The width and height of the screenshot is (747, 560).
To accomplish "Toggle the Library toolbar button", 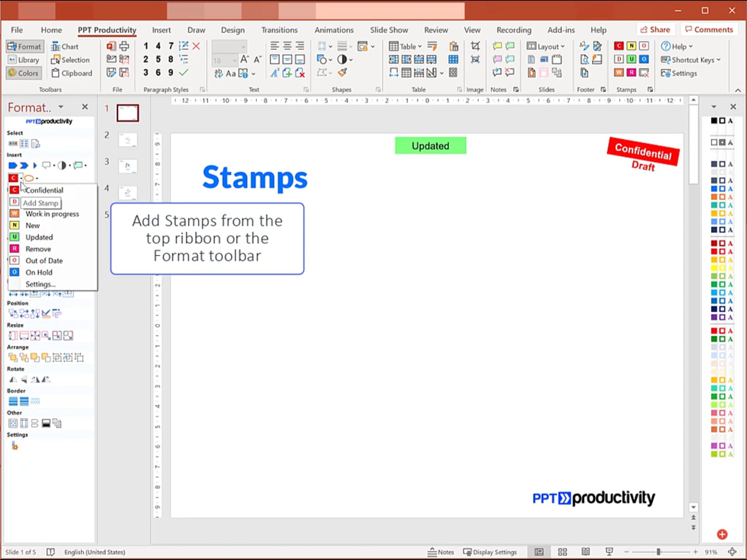I will click(24, 60).
